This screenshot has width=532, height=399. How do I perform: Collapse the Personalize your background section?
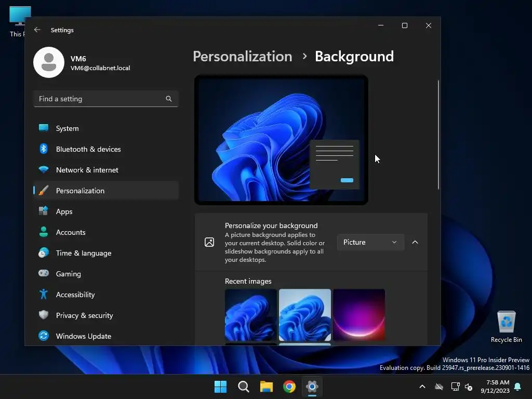coord(415,242)
